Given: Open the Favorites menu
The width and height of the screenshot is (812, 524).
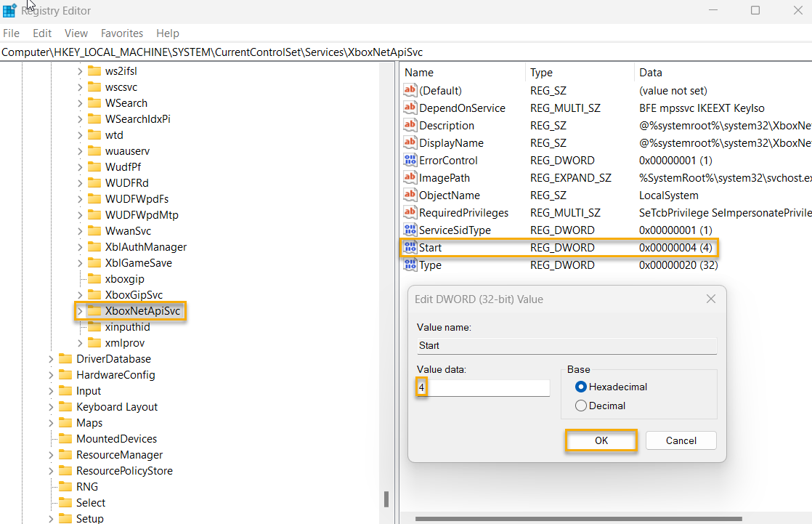Looking at the screenshot, I should click(121, 33).
